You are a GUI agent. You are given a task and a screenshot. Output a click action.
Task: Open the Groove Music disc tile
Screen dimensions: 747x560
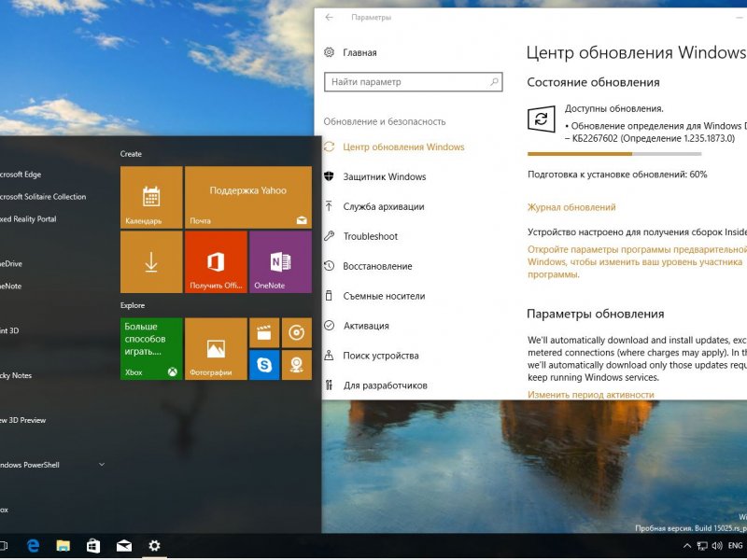pyautogui.click(x=297, y=332)
